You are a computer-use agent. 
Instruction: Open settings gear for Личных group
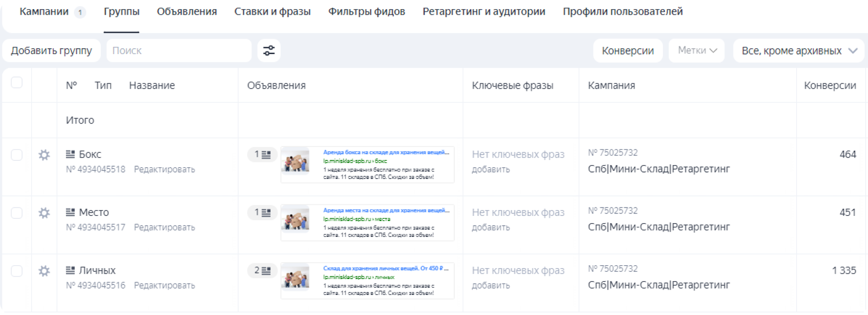[44, 271]
